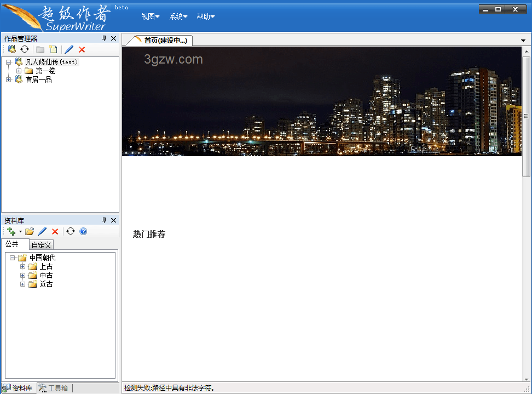Screen dimensions: 532x394
Task: Refresh the 作品管理器 works list
Action: (25, 49)
